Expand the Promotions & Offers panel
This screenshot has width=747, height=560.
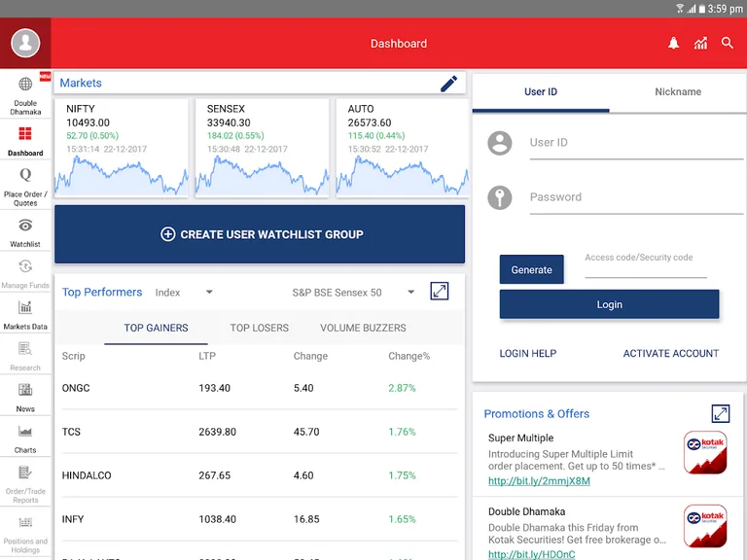pos(721,413)
